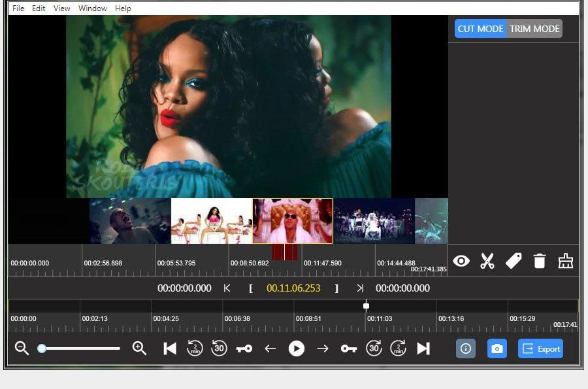
Task: Open the View menu
Action: coord(62,8)
